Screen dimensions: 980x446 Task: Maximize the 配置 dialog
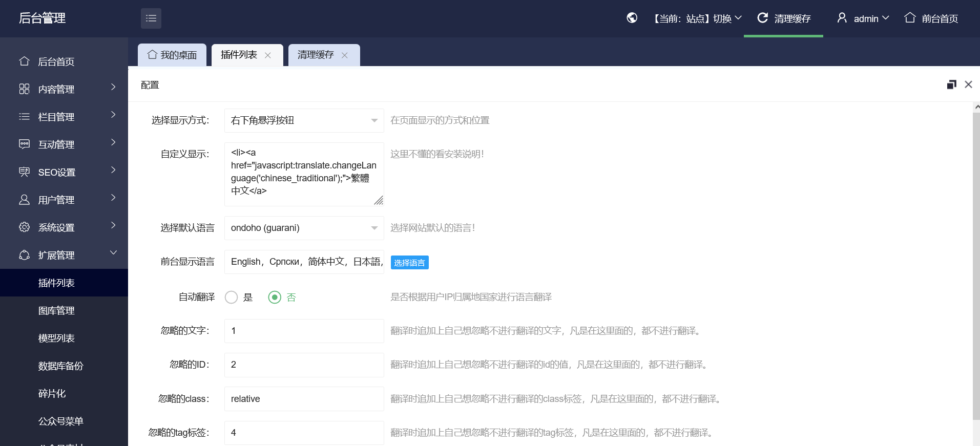(x=952, y=84)
